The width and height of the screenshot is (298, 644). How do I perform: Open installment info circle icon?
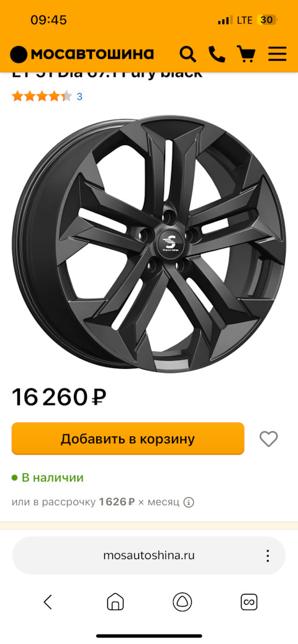coord(189,502)
